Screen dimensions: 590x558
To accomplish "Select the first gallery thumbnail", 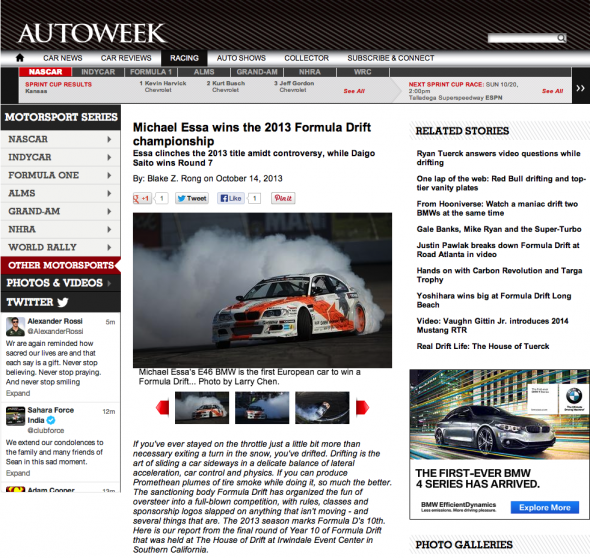I will tap(202, 408).
